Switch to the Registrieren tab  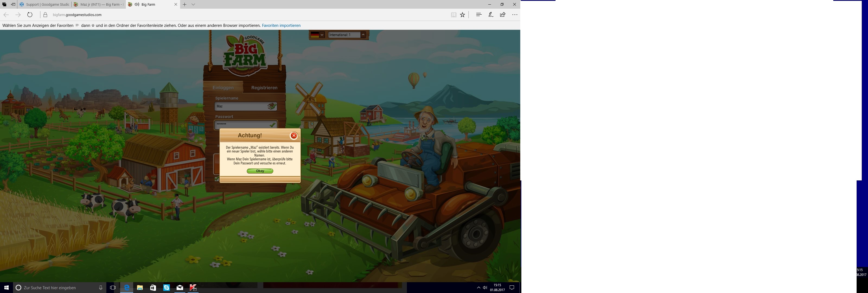264,88
